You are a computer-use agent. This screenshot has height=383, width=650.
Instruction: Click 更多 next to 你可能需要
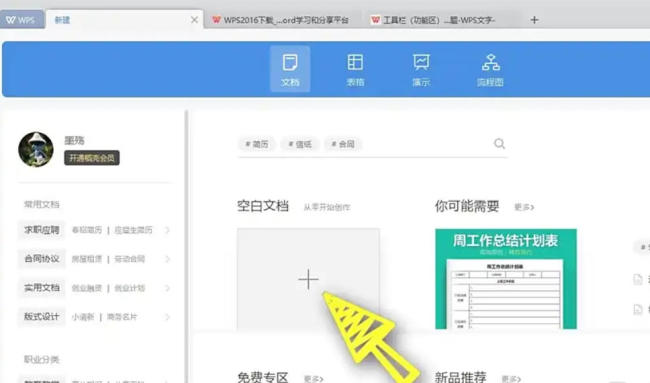[524, 207]
